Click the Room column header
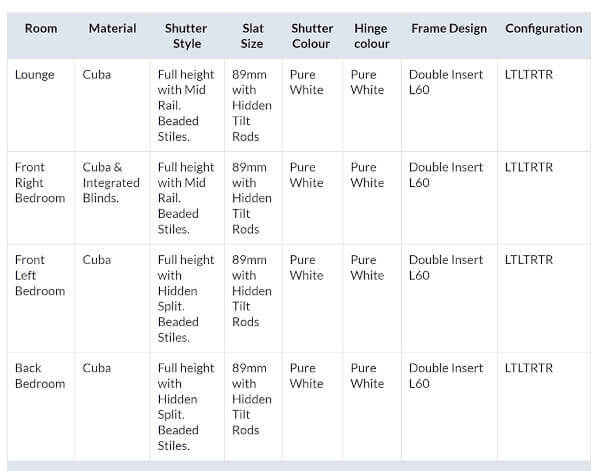This screenshot has height=471, width=600. point(40,29)
